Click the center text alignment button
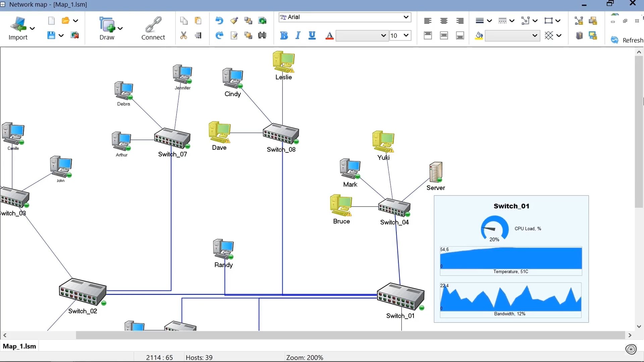Viewport: 644px width, 362px height. tap(444, 21)
